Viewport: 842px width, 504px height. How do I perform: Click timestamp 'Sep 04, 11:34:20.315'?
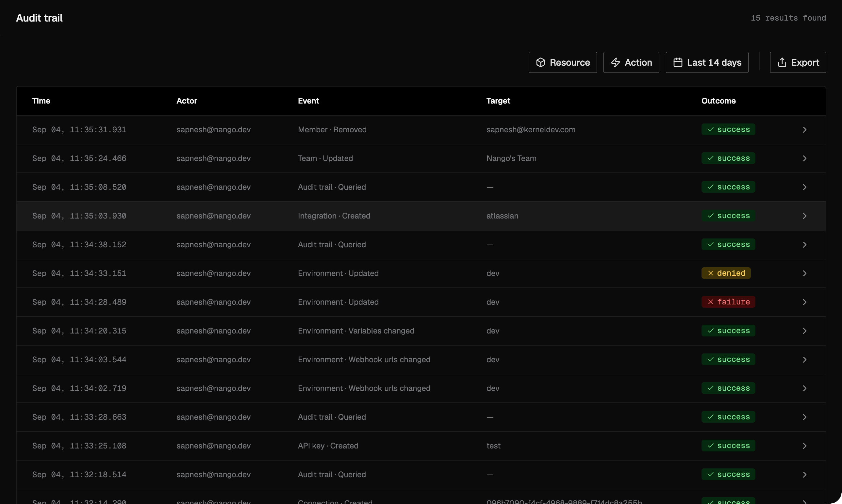[x=79, y=331]
